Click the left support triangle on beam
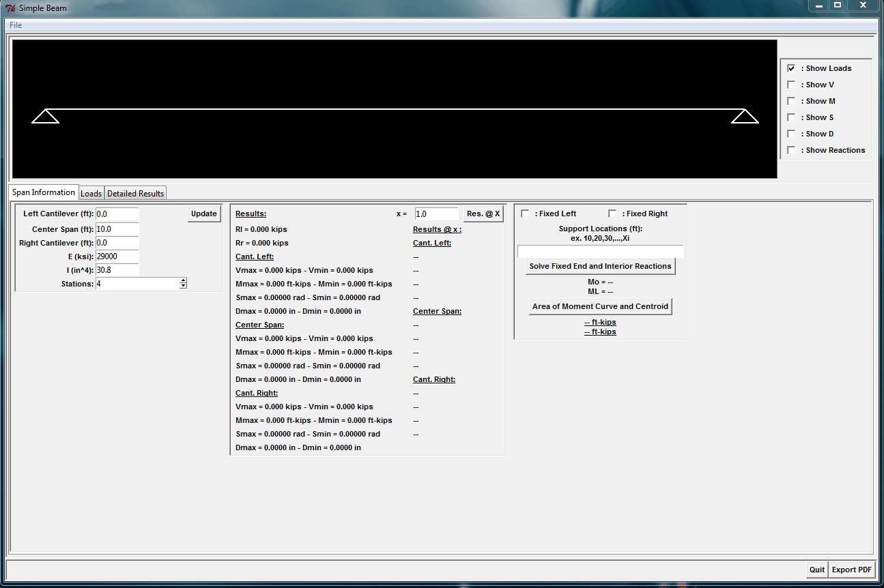 coord(45,116)
